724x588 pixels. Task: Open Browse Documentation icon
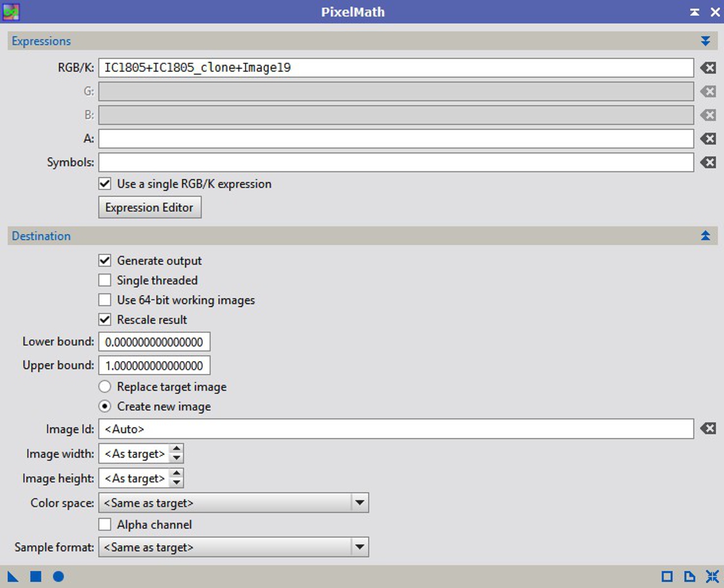[x=690, y=577]
